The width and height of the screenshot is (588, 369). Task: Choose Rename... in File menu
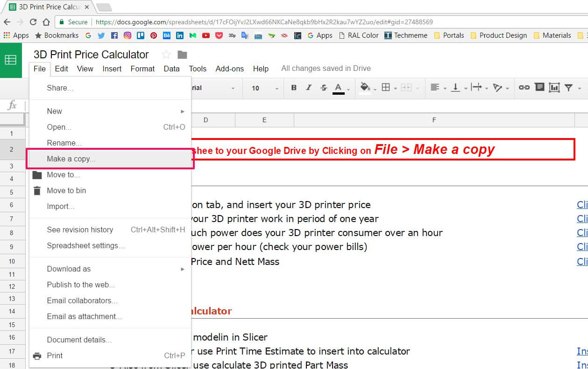coord(110,143)
